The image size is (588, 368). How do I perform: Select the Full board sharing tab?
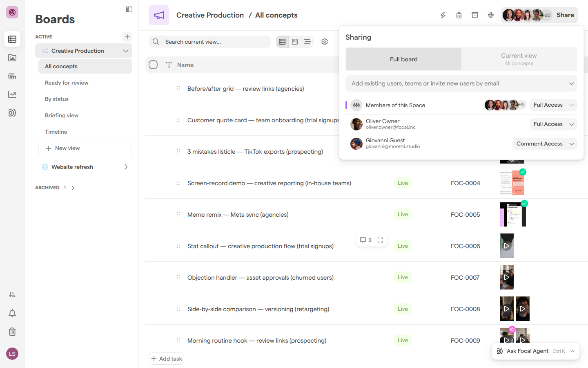point(404,59)
